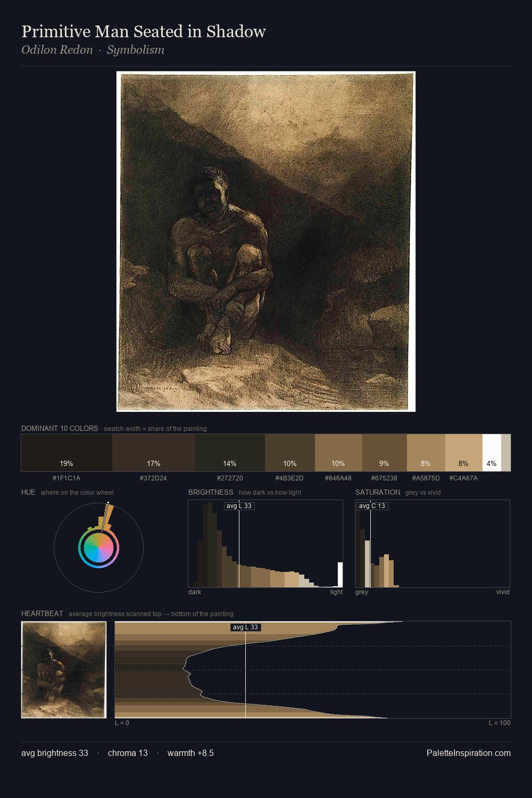Screen dimensions: 532x798
Task: Click the hex label #272720
Action: [230, 478]
